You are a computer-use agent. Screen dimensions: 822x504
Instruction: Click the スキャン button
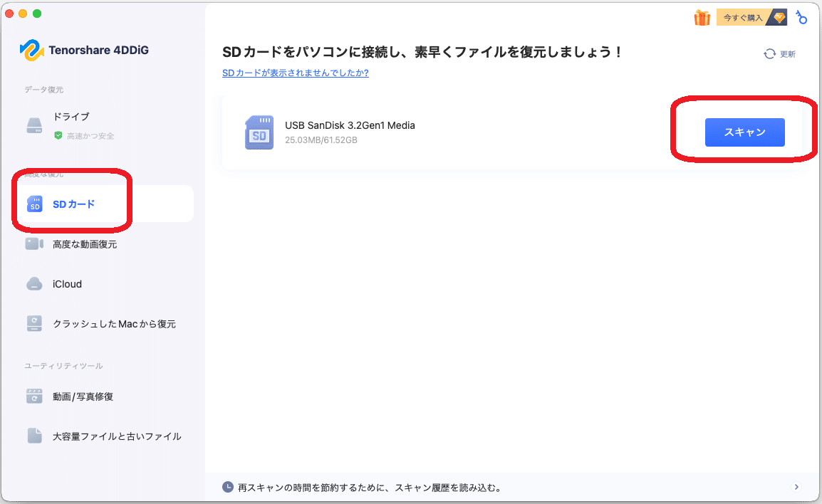(x=744, y=132)
